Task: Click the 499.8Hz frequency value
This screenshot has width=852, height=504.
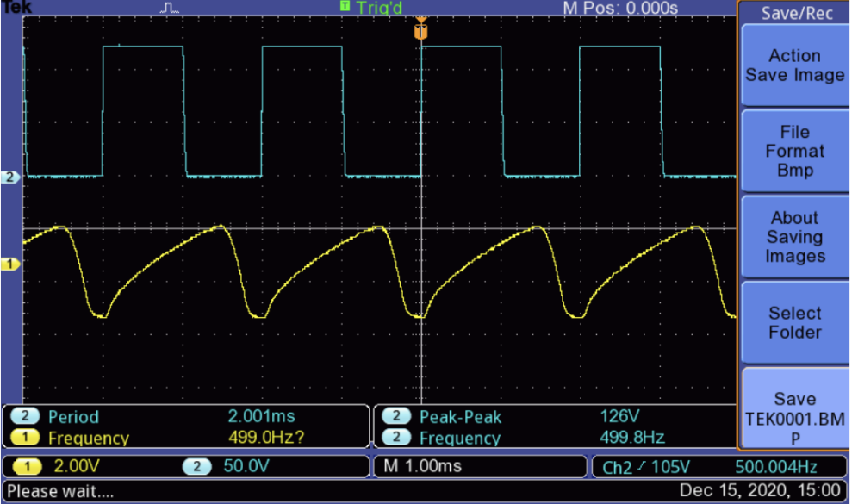Action: pos(632,437)
